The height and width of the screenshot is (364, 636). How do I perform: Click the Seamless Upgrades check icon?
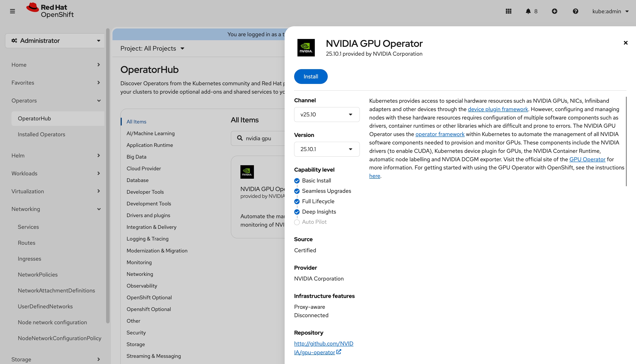[x=297, y=191]
